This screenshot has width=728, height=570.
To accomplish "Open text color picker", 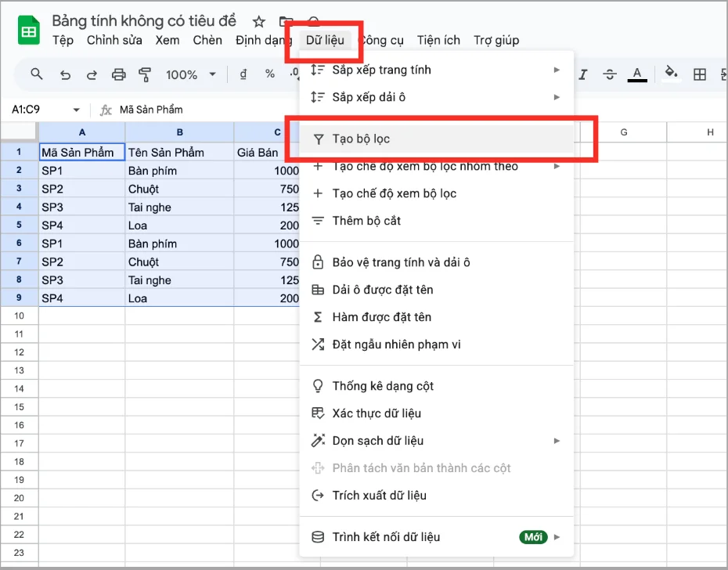I will [637, 74].
